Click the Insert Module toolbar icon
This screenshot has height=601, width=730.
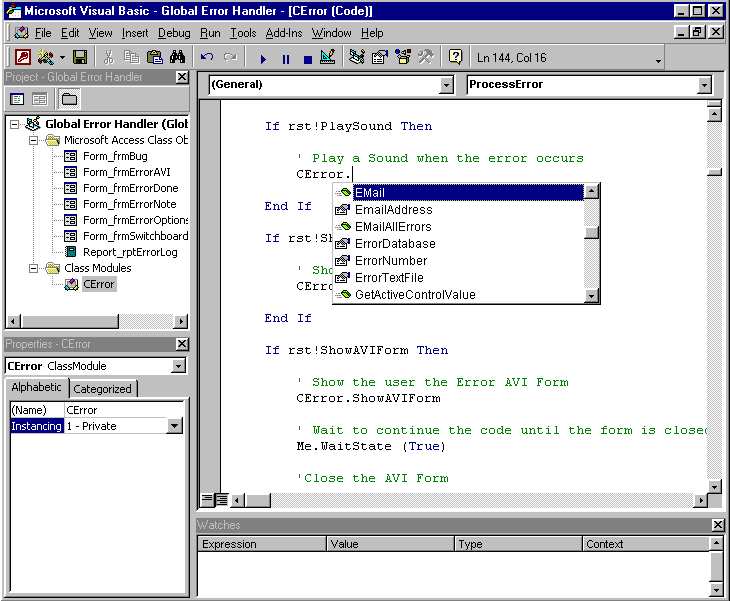tap(46, 57)
